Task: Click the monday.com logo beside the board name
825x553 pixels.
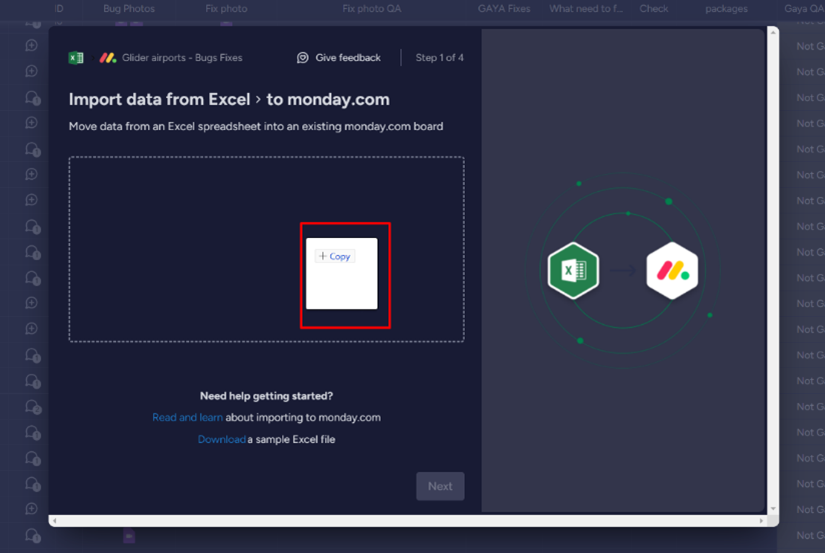Action: (x=107, y=58)
